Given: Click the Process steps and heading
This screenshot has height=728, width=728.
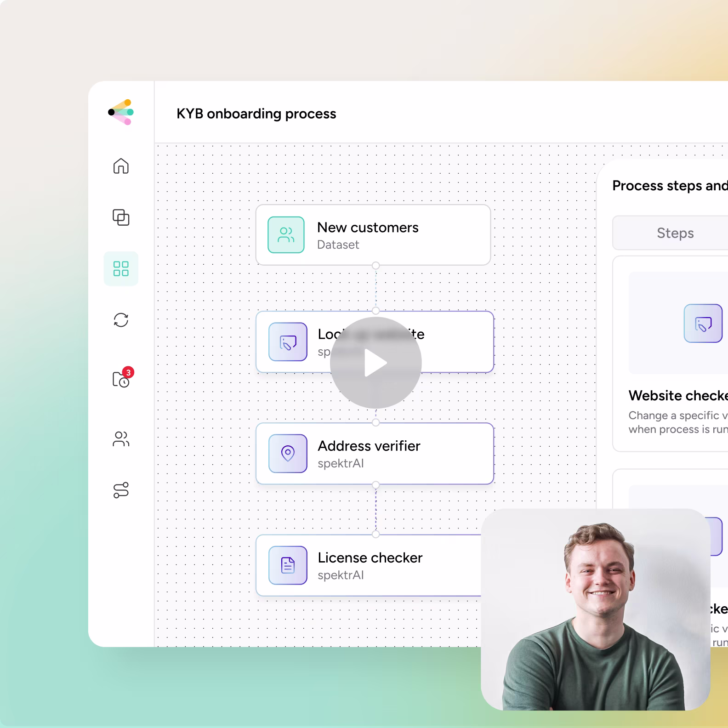Looking at the screenshot, I should (670, 186).
